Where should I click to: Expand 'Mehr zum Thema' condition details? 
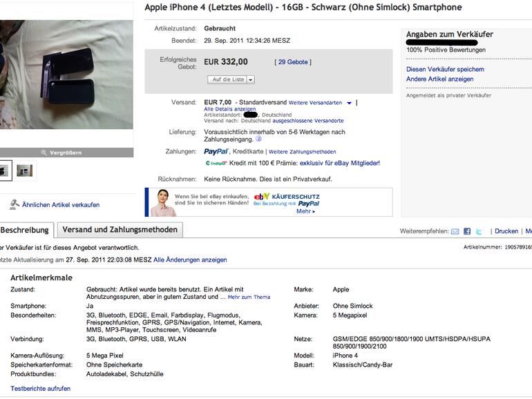(x=249, y=298)
